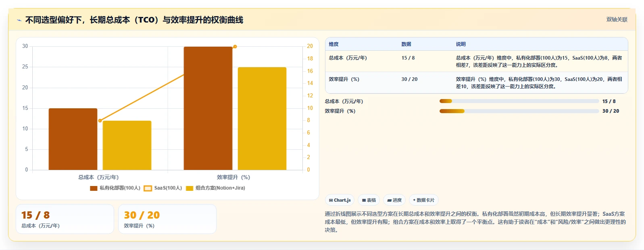This screenshot has width=644, height=250.
Task: Click the 数据 column header
Action: click(406, 44)
